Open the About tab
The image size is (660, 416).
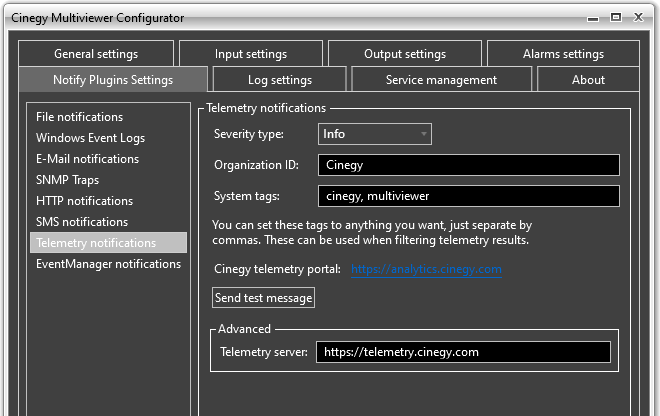coord(588,79)
